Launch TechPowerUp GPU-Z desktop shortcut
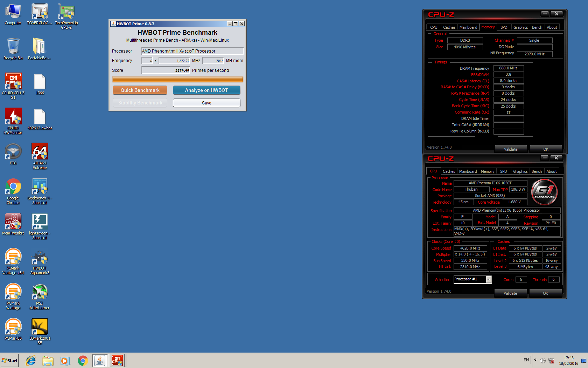588x368 pixels. [x=66, y=16]
